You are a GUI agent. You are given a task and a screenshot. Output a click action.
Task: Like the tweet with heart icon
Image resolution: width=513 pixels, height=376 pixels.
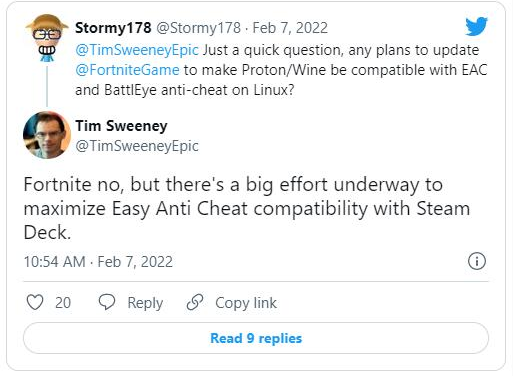[35, 303]
